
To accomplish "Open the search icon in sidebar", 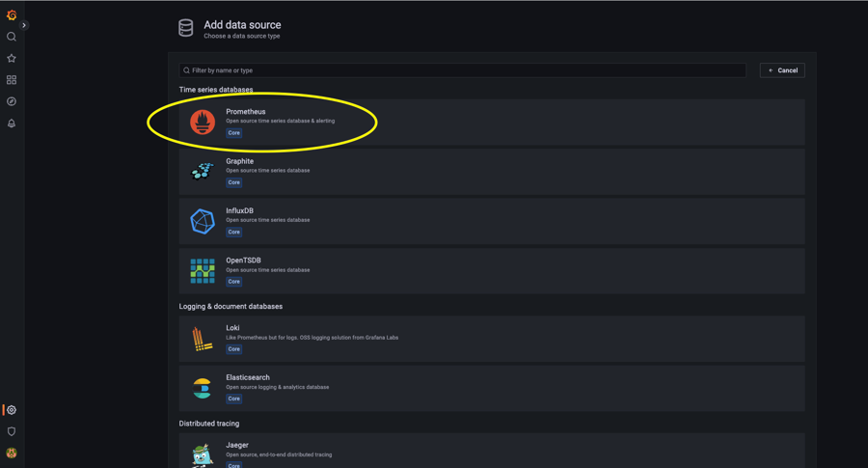I will point(12,37).
